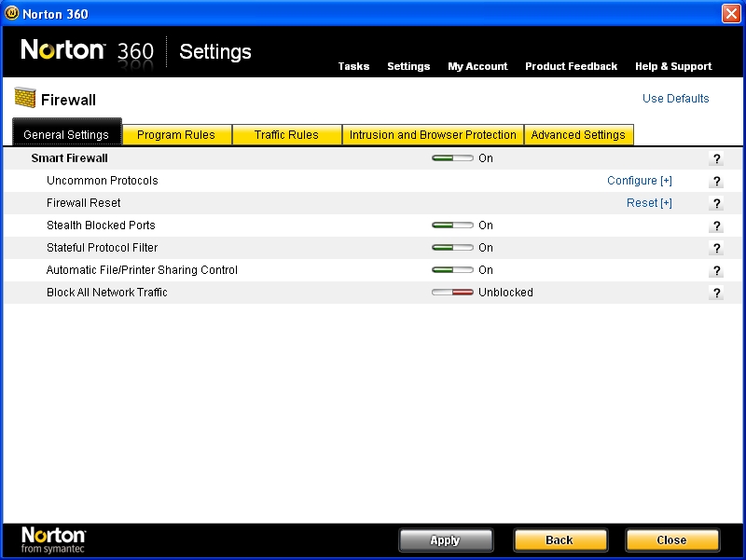Expand Reset [+] for Firewall Reset

649,203
